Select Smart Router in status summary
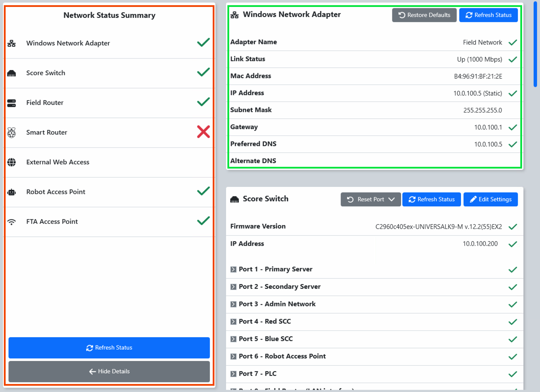The height and width of the screenshot is (392, 540). (109, 132)
